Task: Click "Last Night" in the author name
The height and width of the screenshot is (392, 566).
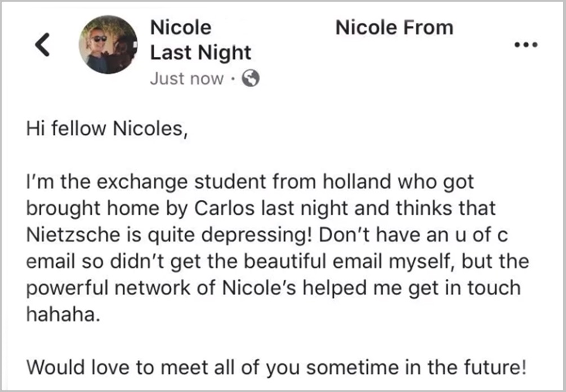Action: click(x=200, y=53)
